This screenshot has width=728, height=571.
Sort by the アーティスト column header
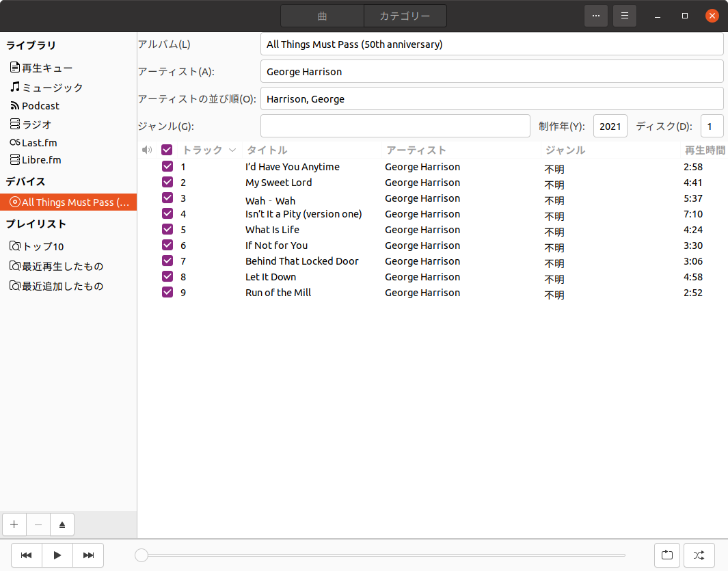click(x=461, y=150)
